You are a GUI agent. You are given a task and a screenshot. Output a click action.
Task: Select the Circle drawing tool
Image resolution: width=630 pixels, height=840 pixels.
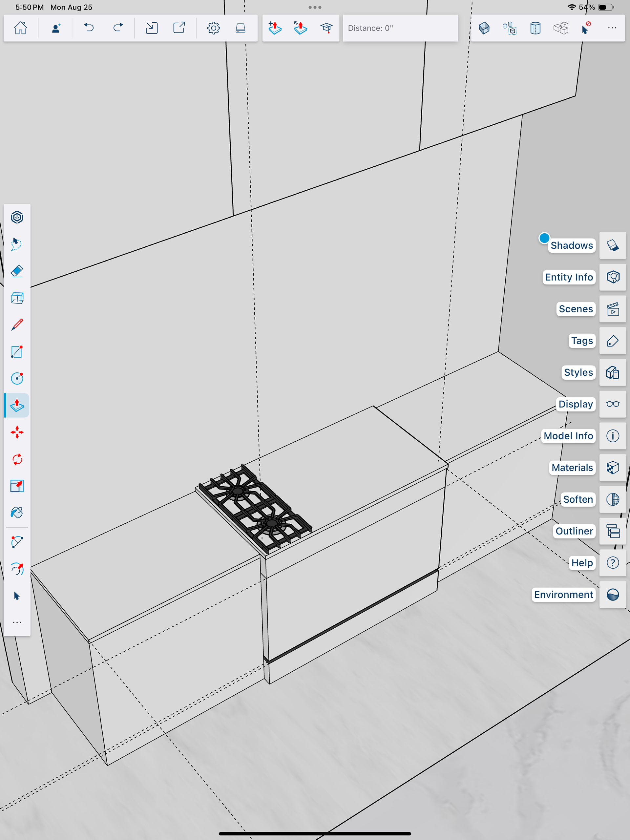click(17, 378)
